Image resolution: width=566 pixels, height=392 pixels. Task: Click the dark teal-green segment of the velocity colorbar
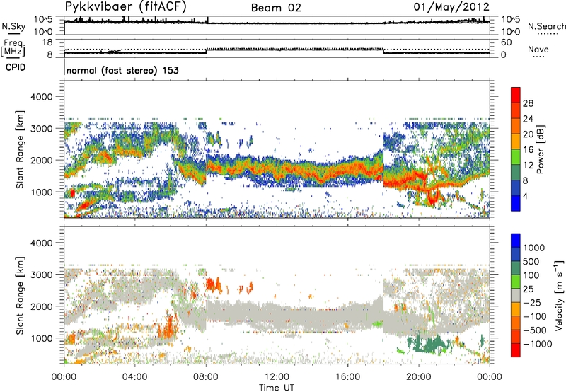tap(516, 268)
